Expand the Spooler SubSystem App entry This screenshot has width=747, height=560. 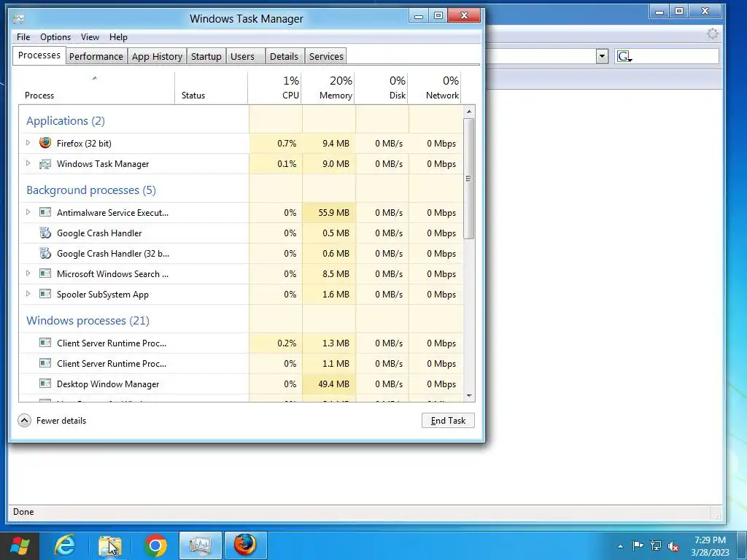click(x=28, y=294)
